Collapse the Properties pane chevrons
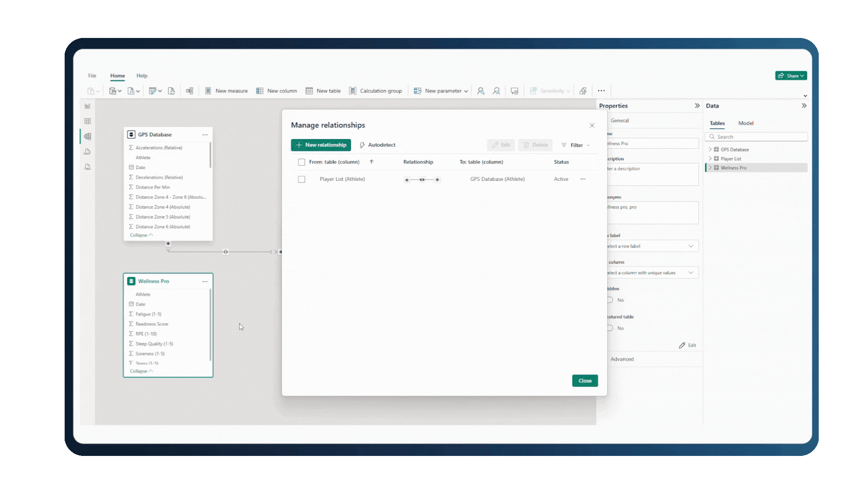 point(697,106)
